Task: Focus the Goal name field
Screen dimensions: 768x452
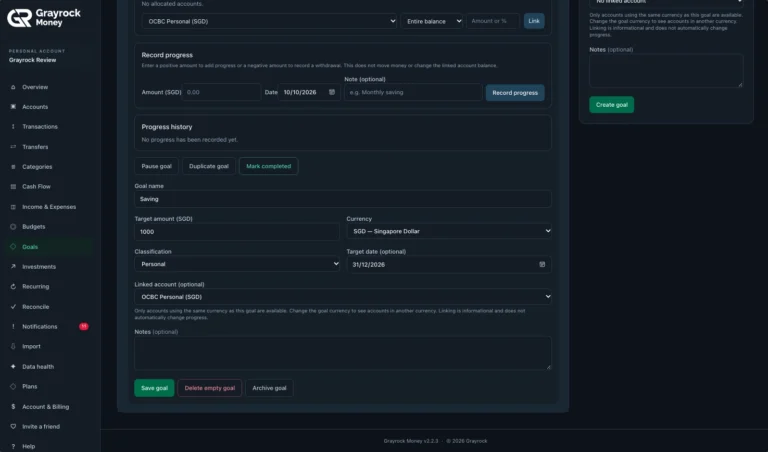Action: (x=343, y=199)
